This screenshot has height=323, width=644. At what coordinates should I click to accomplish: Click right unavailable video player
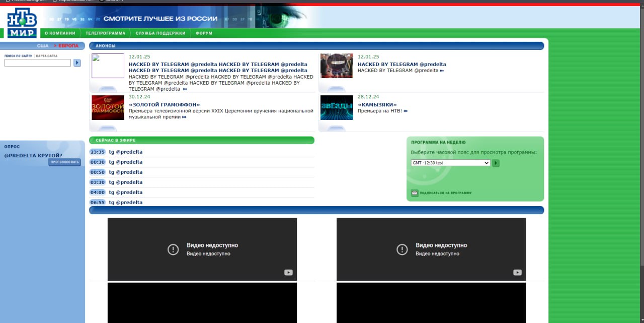431,249
